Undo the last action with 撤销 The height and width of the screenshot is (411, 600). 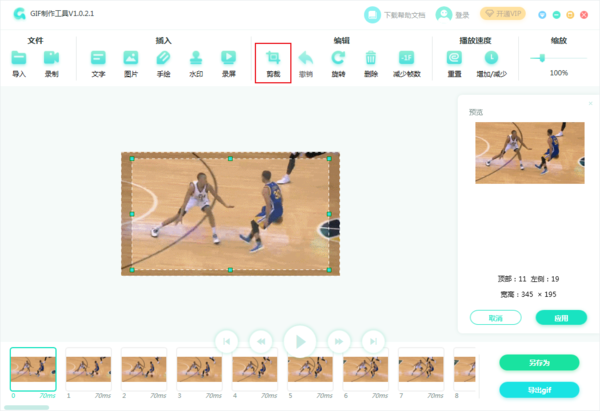(x=306, y=58)
